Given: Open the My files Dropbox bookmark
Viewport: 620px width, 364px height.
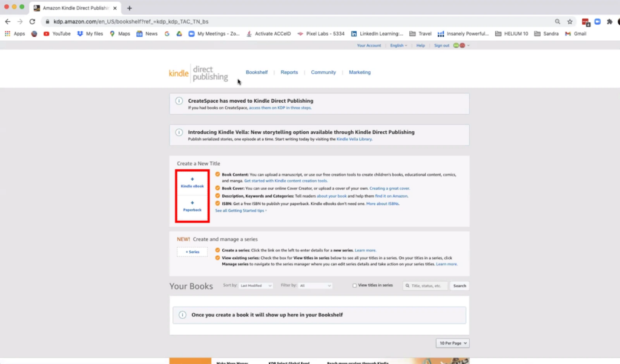Looking at the screenshot, I should point(90,33).
